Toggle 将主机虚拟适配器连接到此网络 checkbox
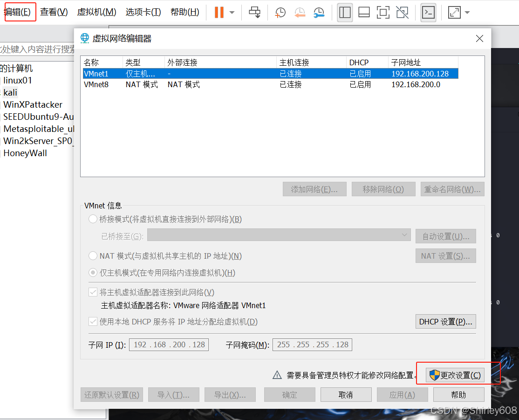Image resolution: width=519 pixels, height=420 pixels. [93, 292]
